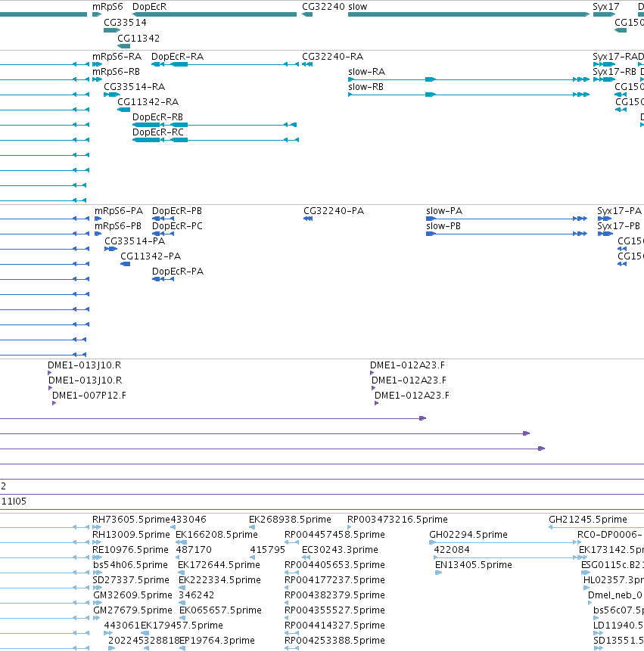Click EST RP004414327.5prime
644x652 pixels.
[334, 625]
